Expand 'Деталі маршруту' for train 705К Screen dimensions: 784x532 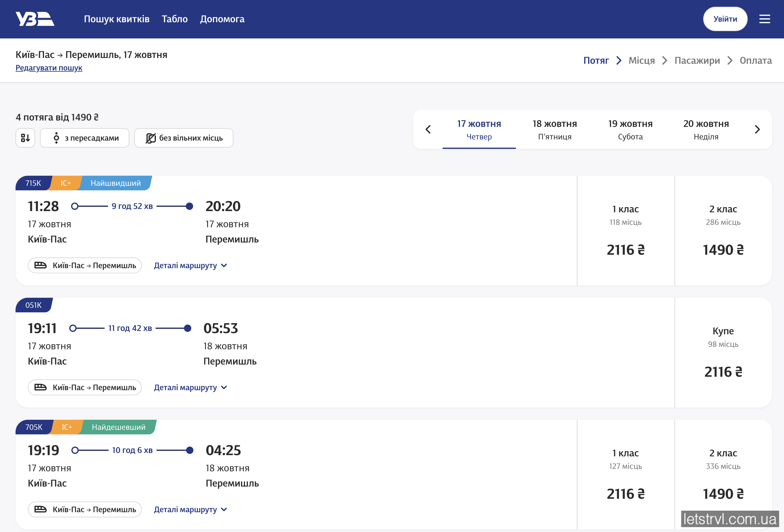point(191,510)
